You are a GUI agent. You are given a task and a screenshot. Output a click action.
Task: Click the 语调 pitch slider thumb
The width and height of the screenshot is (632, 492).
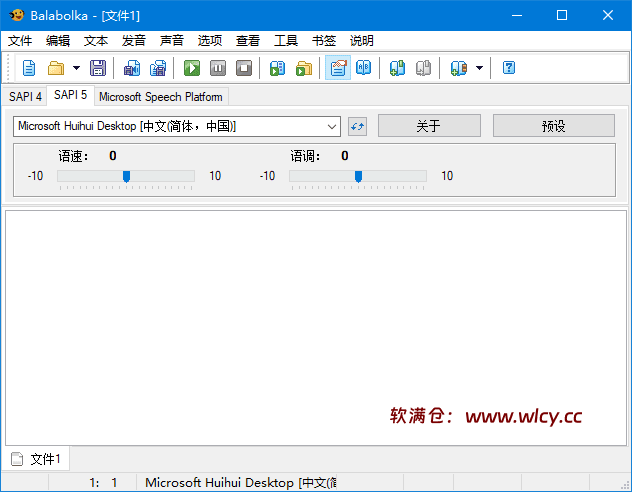point(358,176)
